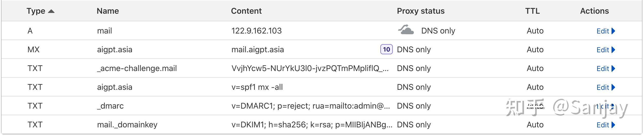Click the TTL column header
The width and height of the screenshot is (644, 136).
pyautogui.click(x=532, y=11)
